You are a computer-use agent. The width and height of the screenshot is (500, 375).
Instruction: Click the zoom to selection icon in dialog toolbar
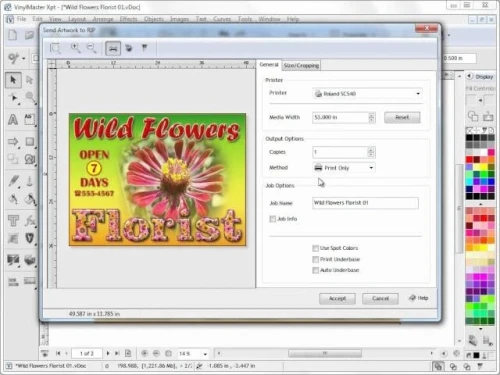55,48
